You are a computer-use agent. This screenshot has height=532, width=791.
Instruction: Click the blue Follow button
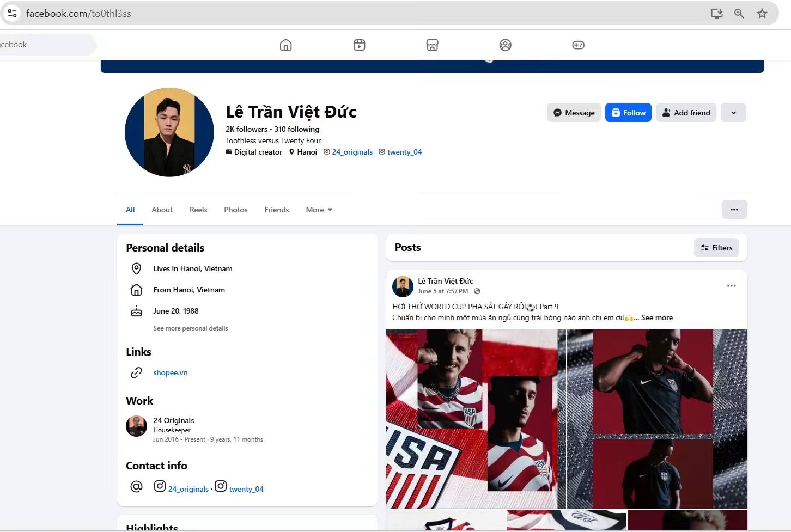(628, 113)
